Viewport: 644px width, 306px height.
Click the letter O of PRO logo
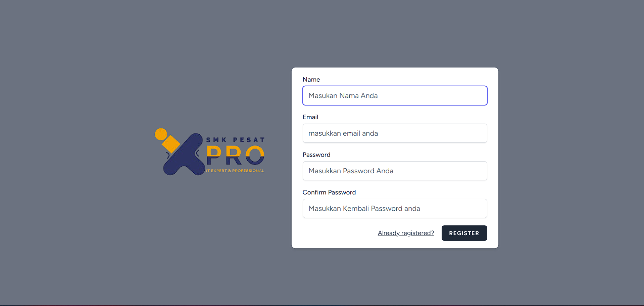(x=255, y=155)
